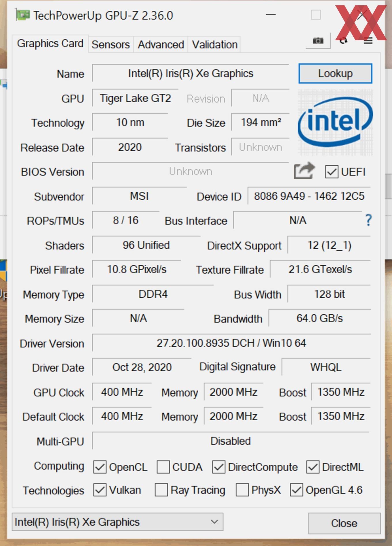The image size is (392, 546).
Task: Click the Technology value 10 nm
Action: (130, 122)
